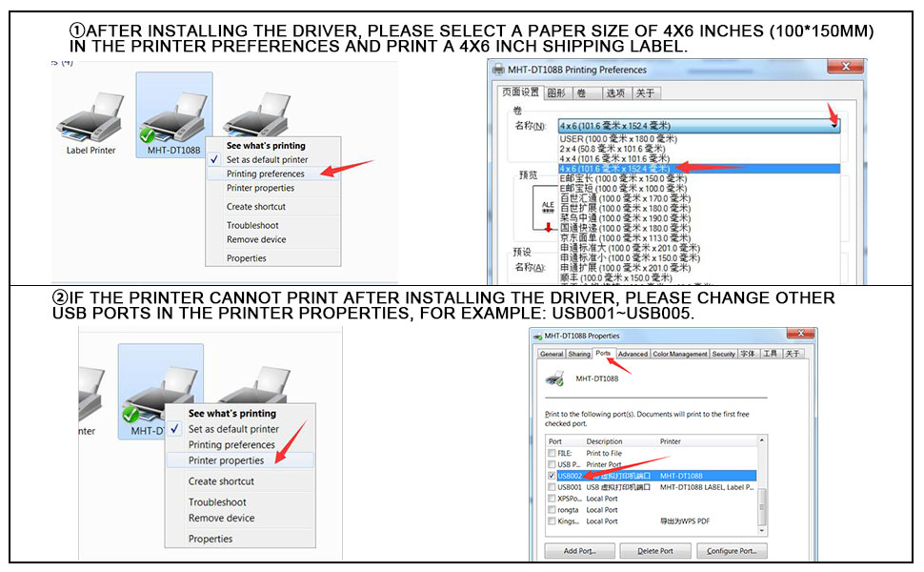Image resolution: width=924 pixels, height=572 pixels.
Task: Click the Configure Port button
Action: coord(732,551)
